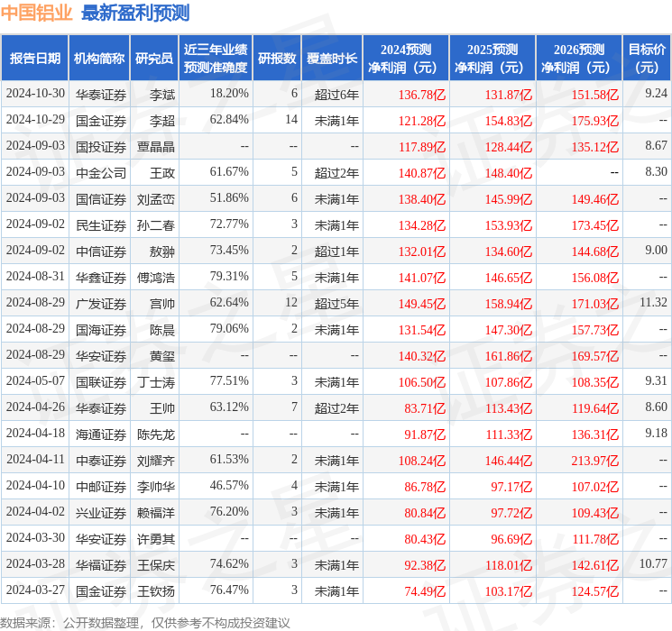Click the 213.97亿 profit forecast
This screenshot has width=672, height=631.
[x=595, y=461]
